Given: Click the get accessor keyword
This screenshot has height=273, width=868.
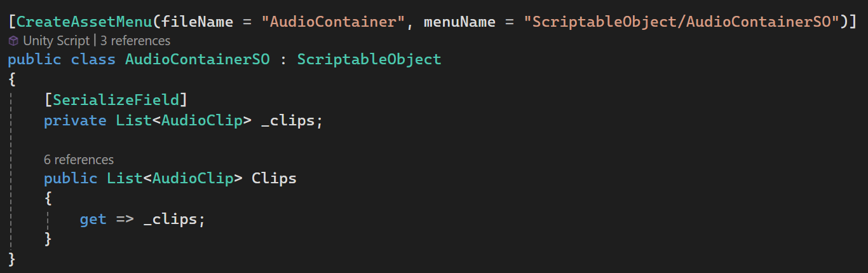Looking at the screenshot, I should click(93, 220).
